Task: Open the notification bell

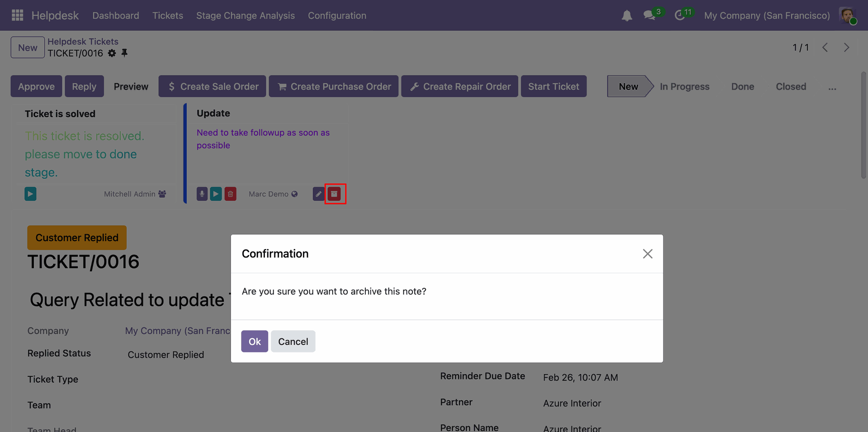Action: pos(627,16)
